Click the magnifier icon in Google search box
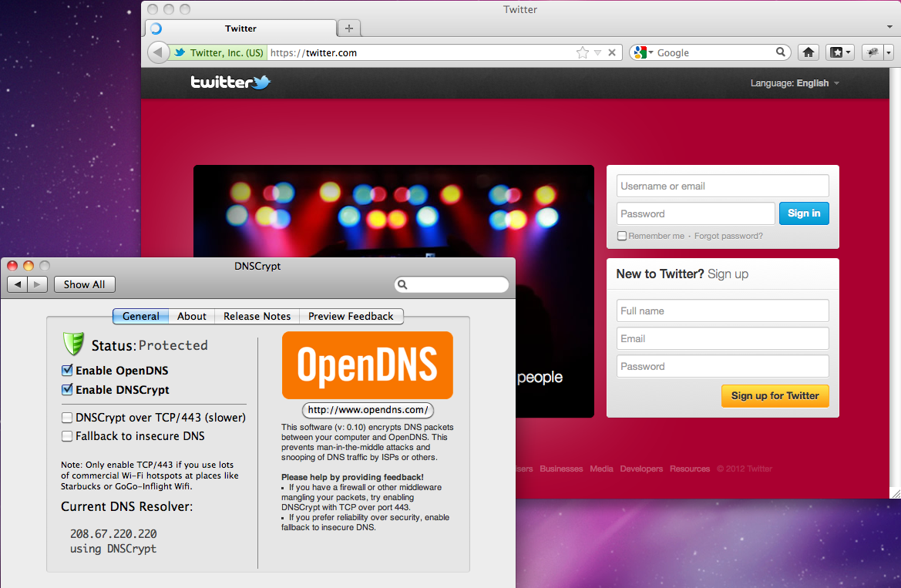The height and width of the screenshot is (588, 901). tap(781, 52)
